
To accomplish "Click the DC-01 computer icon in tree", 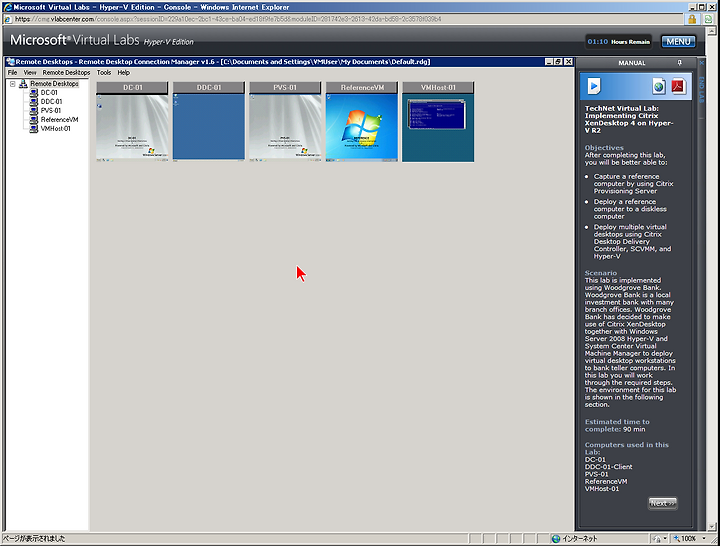I will coord(34,93).
